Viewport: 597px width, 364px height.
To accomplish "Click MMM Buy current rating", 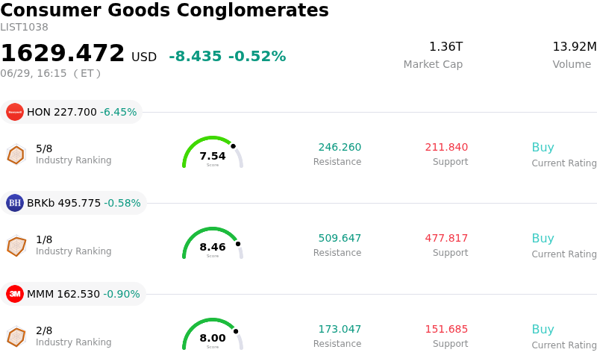I will click(543, 330).
